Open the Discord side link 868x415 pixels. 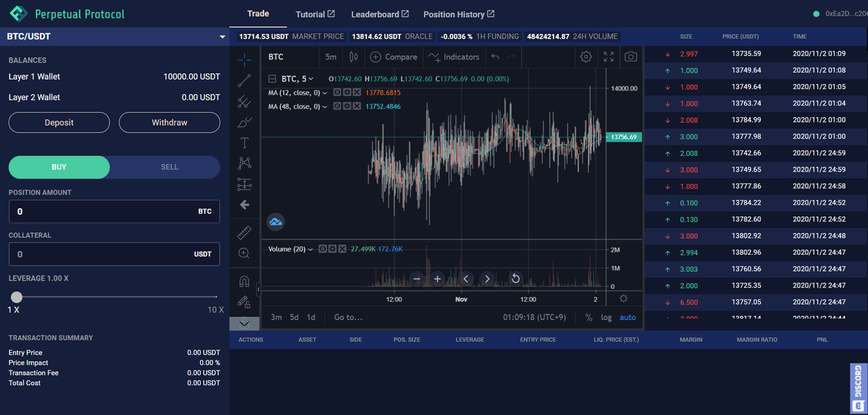pyautogui.click(x=859, y=388)
